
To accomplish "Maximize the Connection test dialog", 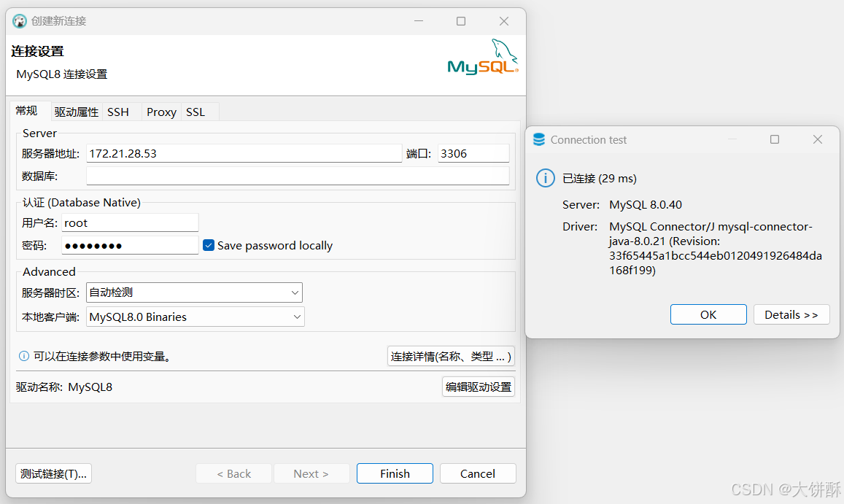I will click(x=775, y=139).
